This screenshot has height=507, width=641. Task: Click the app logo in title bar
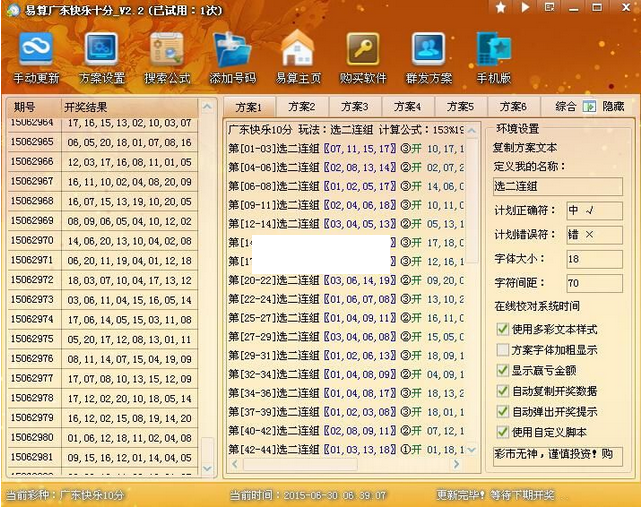[x=13, y=10]
